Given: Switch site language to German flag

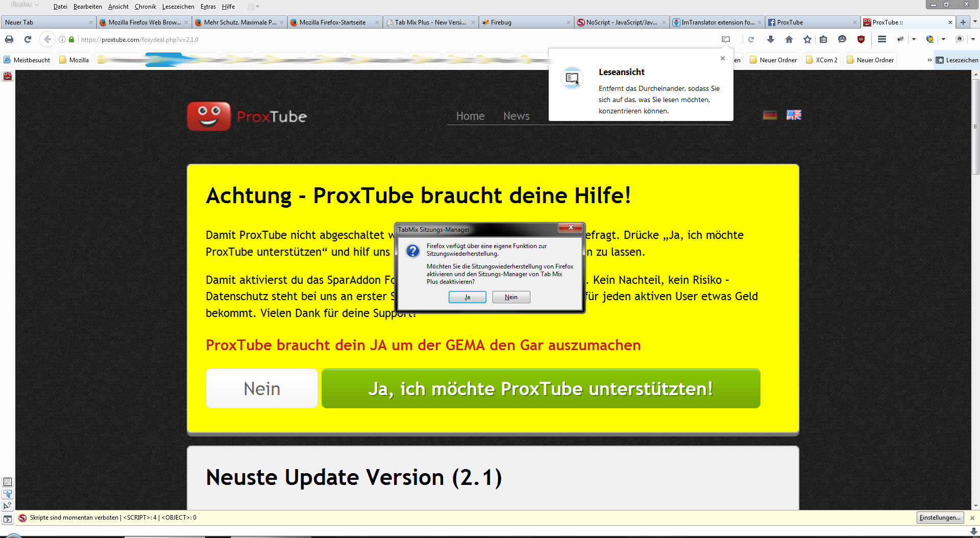Looking at the screenshot, I should pyautogui.click(x=770, y=115).
